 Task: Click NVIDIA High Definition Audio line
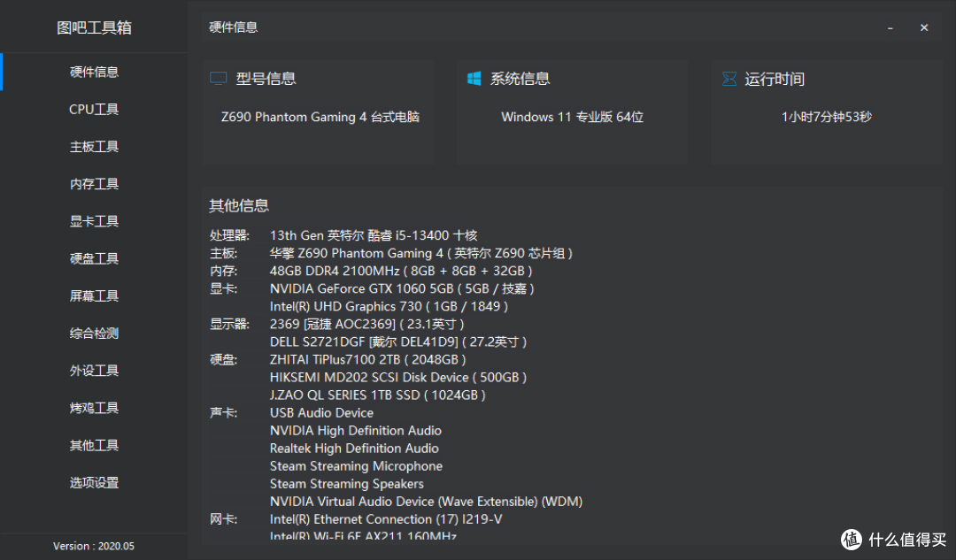click(x=356, y=430)
